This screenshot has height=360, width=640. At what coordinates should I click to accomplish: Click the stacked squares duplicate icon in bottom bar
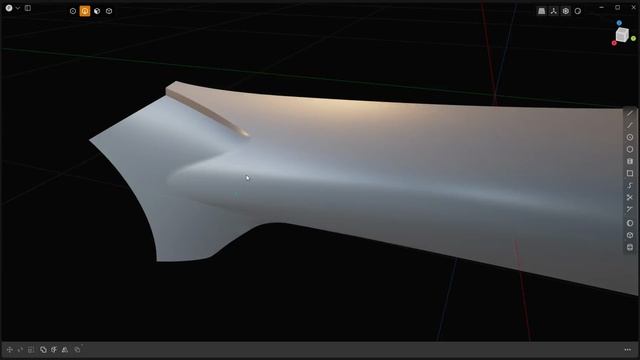[77, 349]
